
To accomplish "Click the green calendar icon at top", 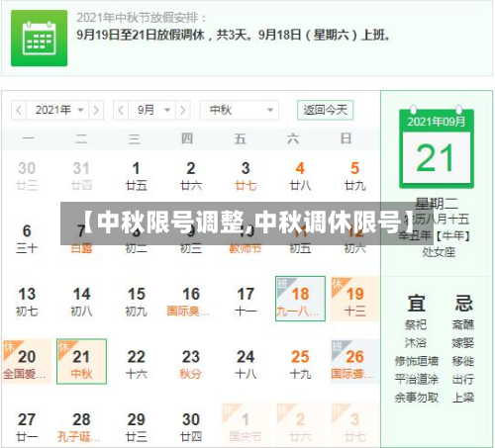I will 39,39.
